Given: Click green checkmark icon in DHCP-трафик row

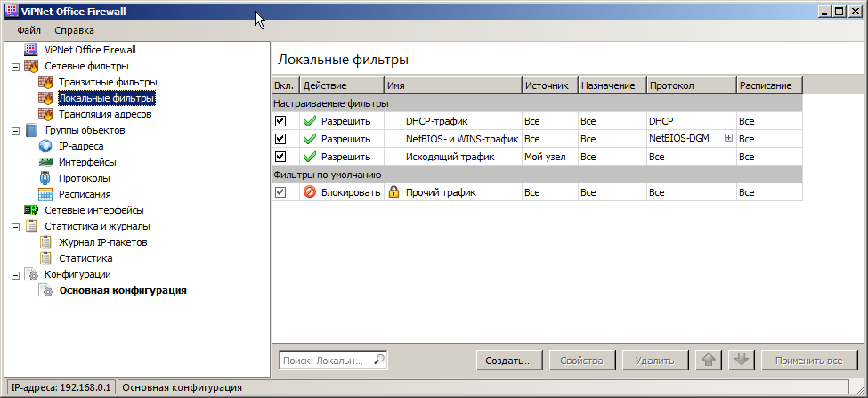Looking at the screenshot, I should pyautogui.click(x=310, y=121).
